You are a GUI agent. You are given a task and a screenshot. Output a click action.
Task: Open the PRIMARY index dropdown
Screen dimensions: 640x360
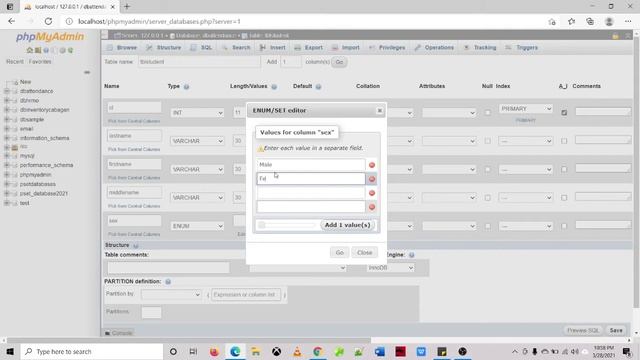pyautogui.click(x=526, y=109)
